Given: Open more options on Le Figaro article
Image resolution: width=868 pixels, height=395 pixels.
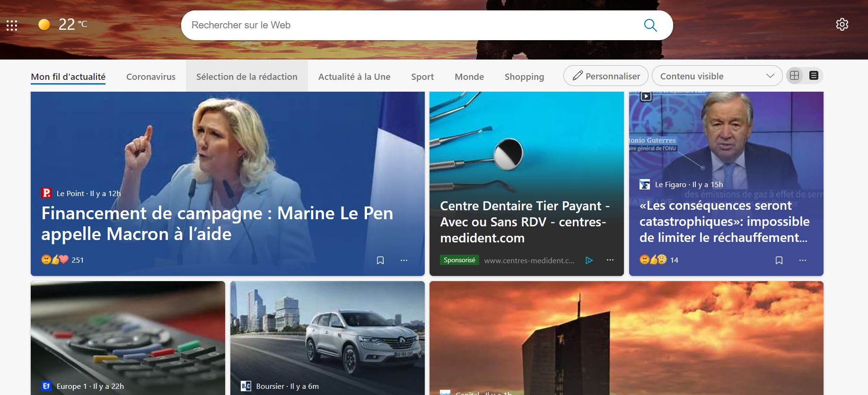Looking at the screenshot, I should (803, 260).
